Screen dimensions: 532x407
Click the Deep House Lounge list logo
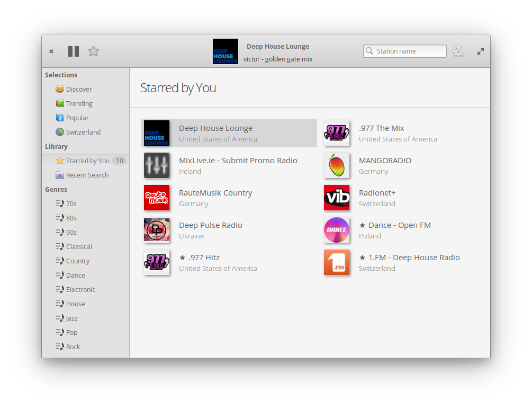point(157,133)
